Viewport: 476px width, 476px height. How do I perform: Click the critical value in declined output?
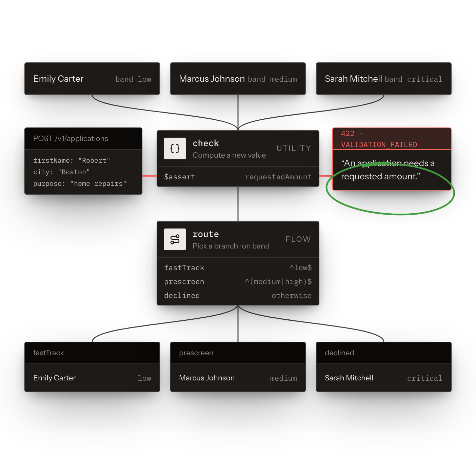pyautogui.click(x=424, y=378)
